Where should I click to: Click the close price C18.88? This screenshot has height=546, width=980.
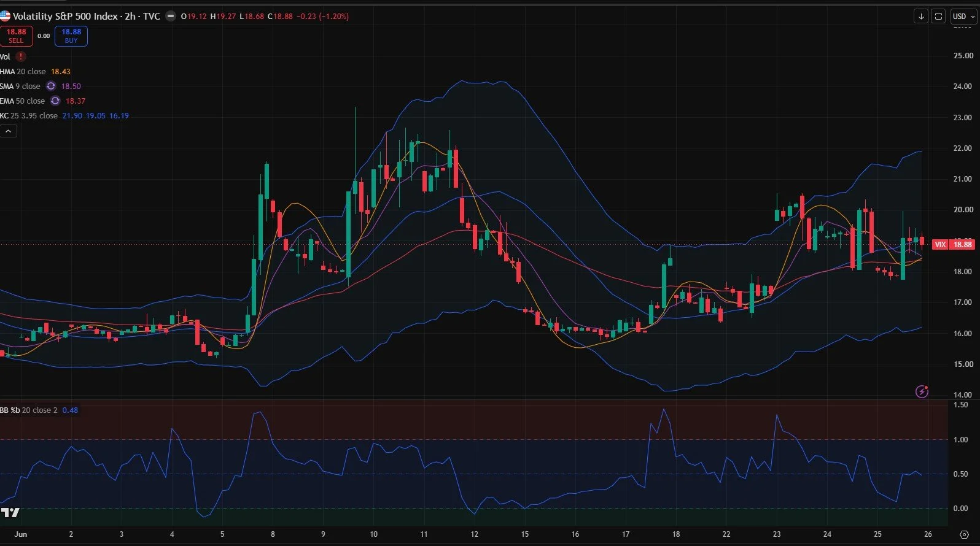pos(281,17)
